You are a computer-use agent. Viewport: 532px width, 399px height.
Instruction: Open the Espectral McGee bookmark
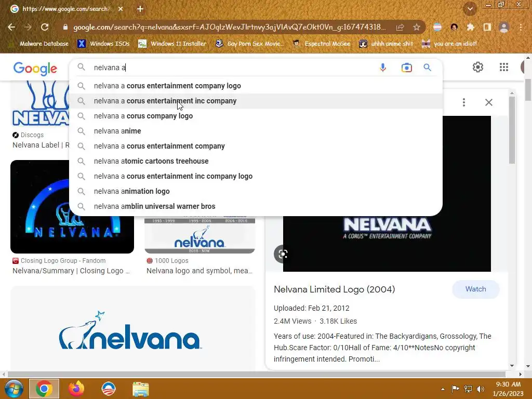tap(322, 44)
